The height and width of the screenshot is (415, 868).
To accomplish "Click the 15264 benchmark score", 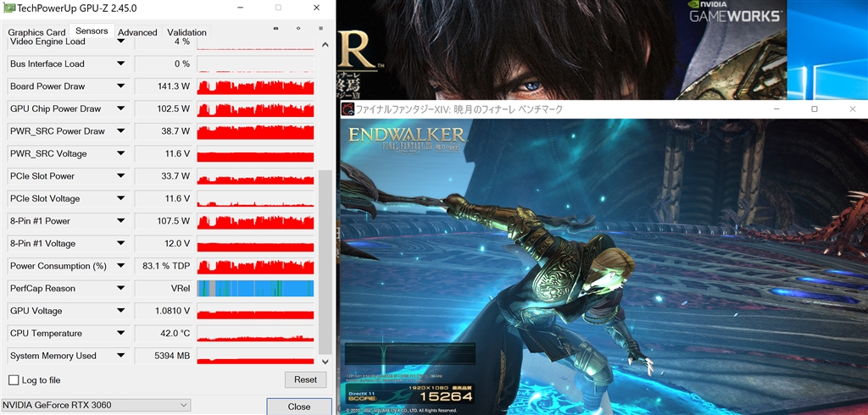I will 446,396.
